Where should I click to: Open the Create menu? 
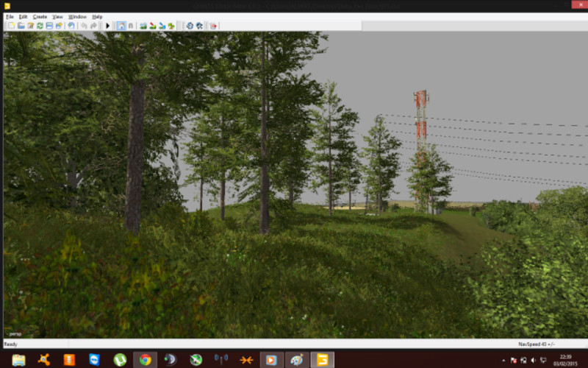point(40,16)
